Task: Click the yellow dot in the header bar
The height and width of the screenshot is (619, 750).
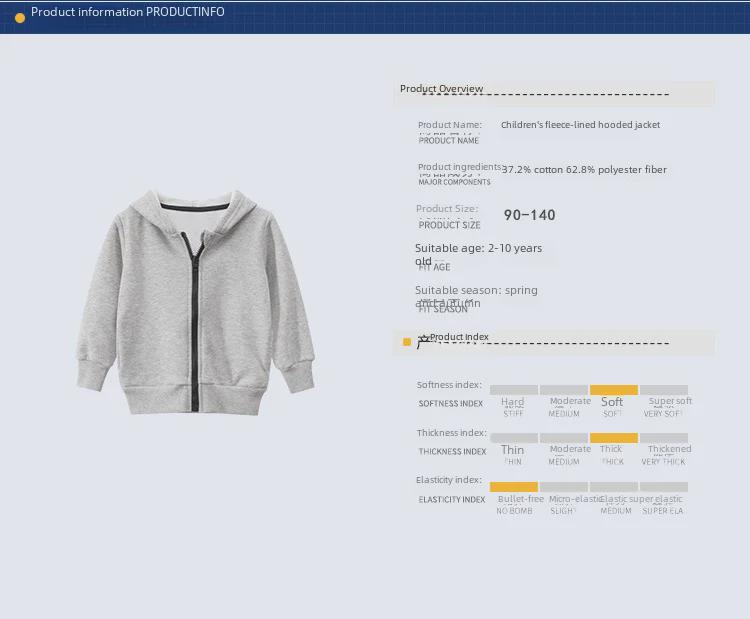Action: [x=20, y=17]
